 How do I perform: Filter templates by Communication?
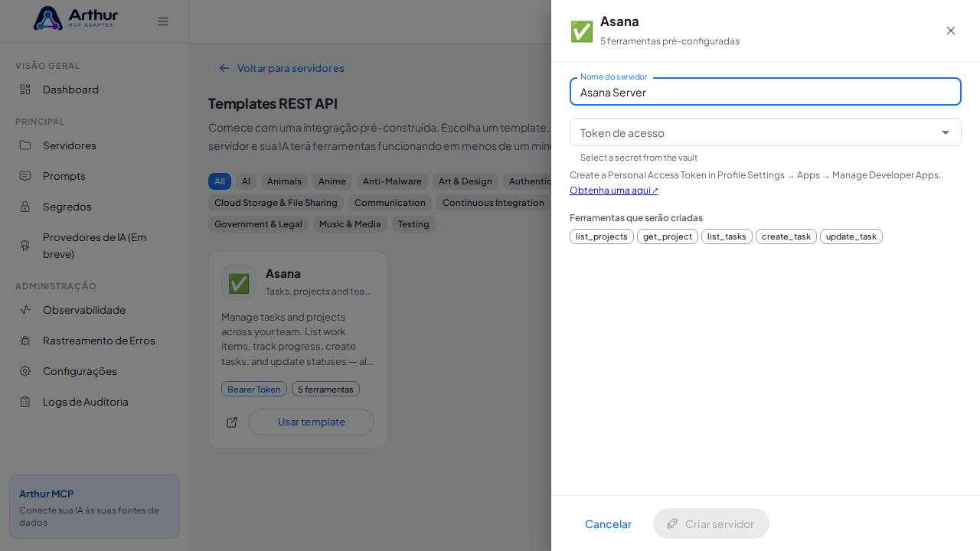pos(390,203)
